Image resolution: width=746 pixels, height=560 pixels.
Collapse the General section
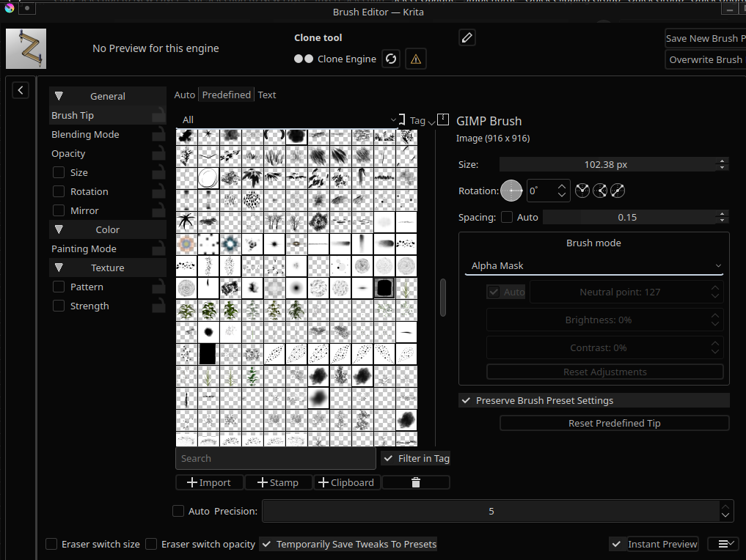pyautogui.click(x=59, y=96)
